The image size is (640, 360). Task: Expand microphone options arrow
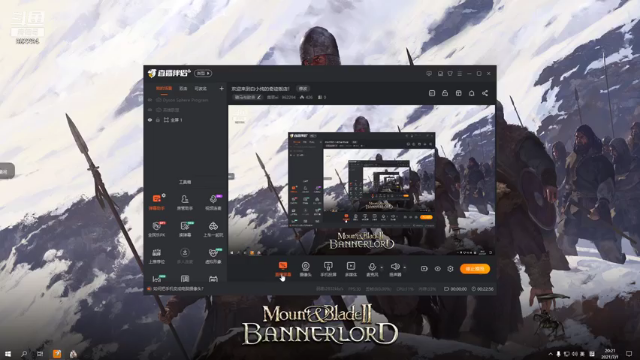pos(382,268)
